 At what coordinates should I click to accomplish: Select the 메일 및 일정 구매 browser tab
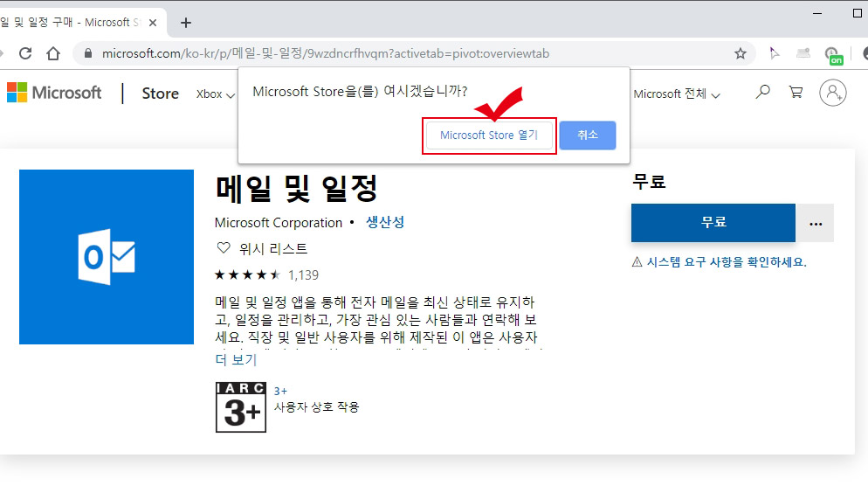point(69,23)
